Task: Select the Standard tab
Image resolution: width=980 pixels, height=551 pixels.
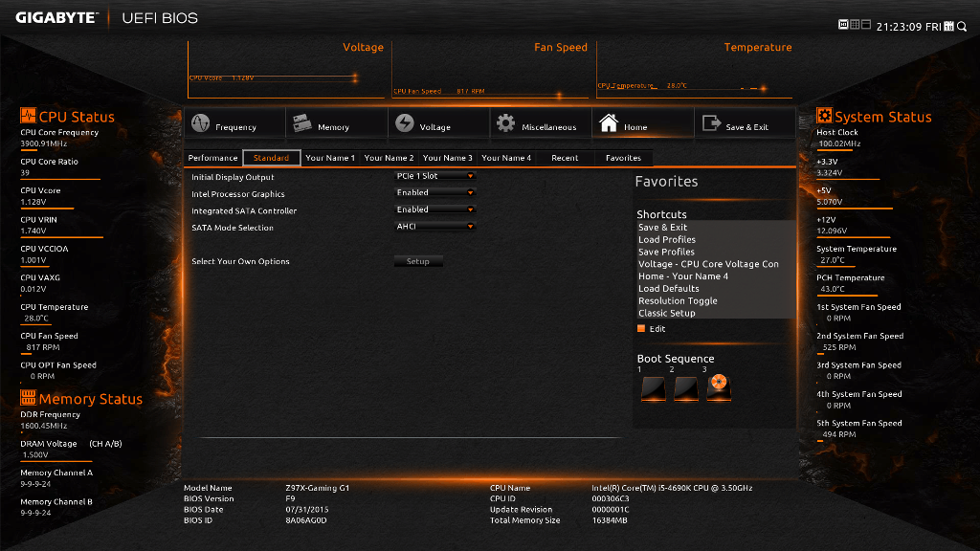Action: coord(271,158)
